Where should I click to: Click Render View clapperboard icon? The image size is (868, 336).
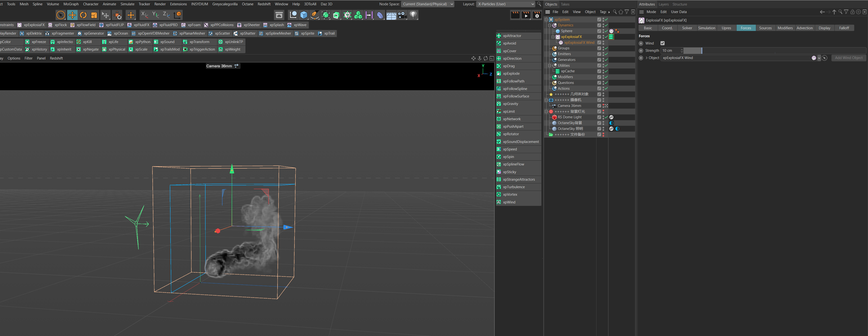click(x=515, y=15)
